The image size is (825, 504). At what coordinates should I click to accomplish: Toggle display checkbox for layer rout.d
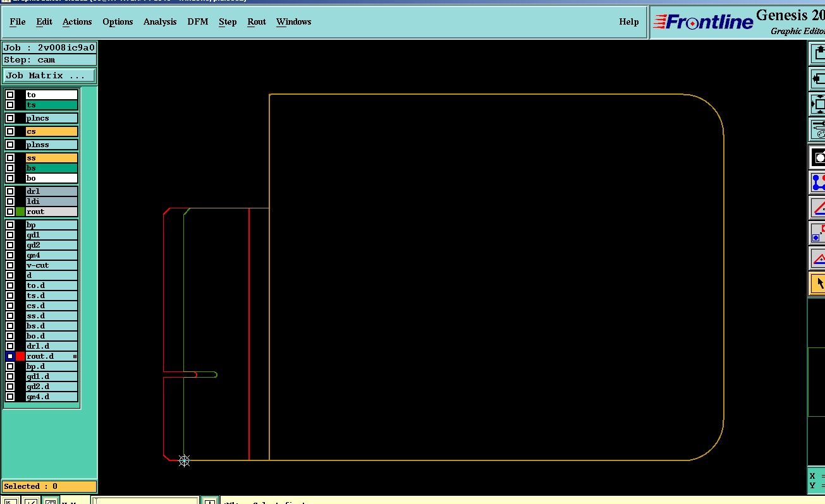tap(10, 356)
